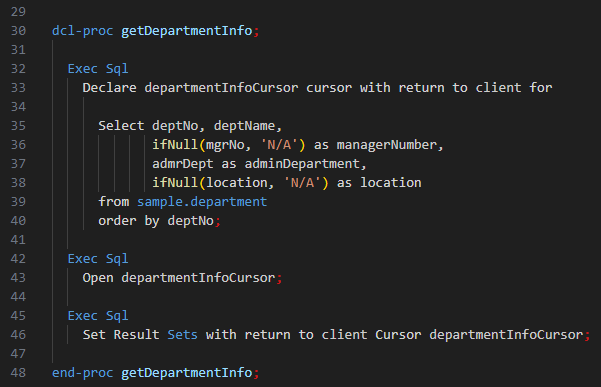
Task: Click end-proc keyword on line 48
Action: pyautogui.click(x=82, y=373)
